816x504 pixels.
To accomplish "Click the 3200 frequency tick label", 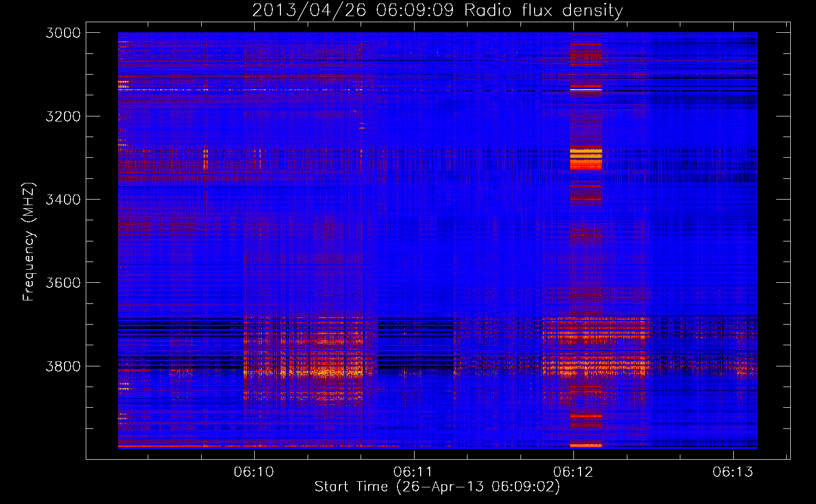I will point(63,116).
